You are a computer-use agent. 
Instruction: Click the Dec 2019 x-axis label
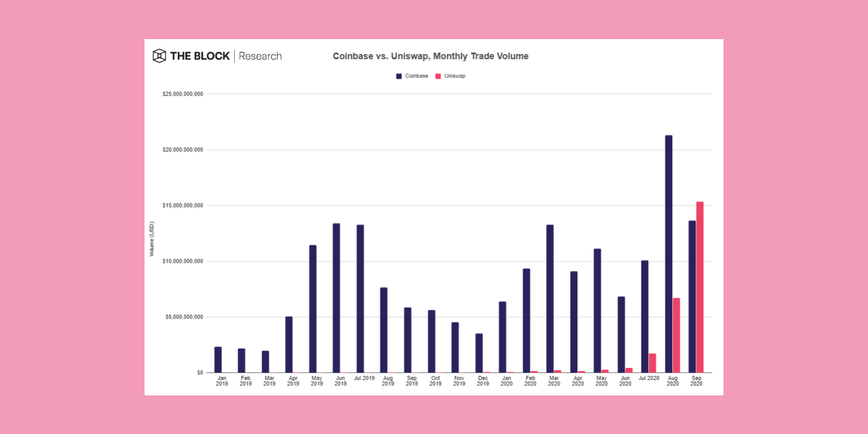point(483,381)
